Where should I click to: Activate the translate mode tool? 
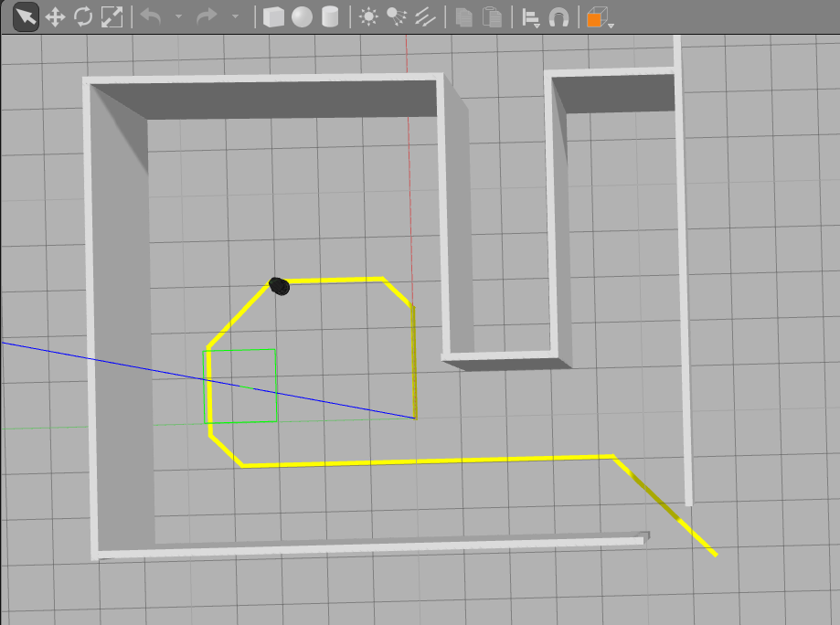point(55,17)
